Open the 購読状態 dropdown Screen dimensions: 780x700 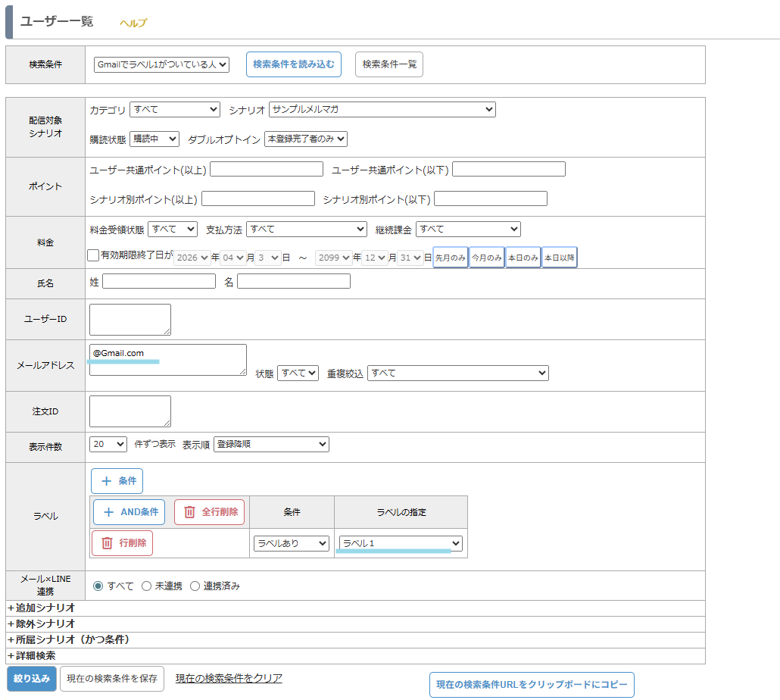pyautogui.click(x=154, y=139)
